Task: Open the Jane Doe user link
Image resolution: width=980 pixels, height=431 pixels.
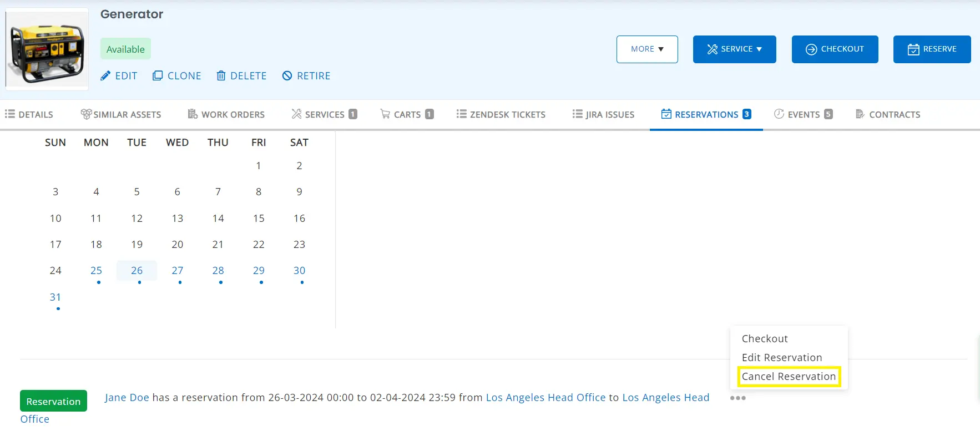Action: [x=127, y=398]
